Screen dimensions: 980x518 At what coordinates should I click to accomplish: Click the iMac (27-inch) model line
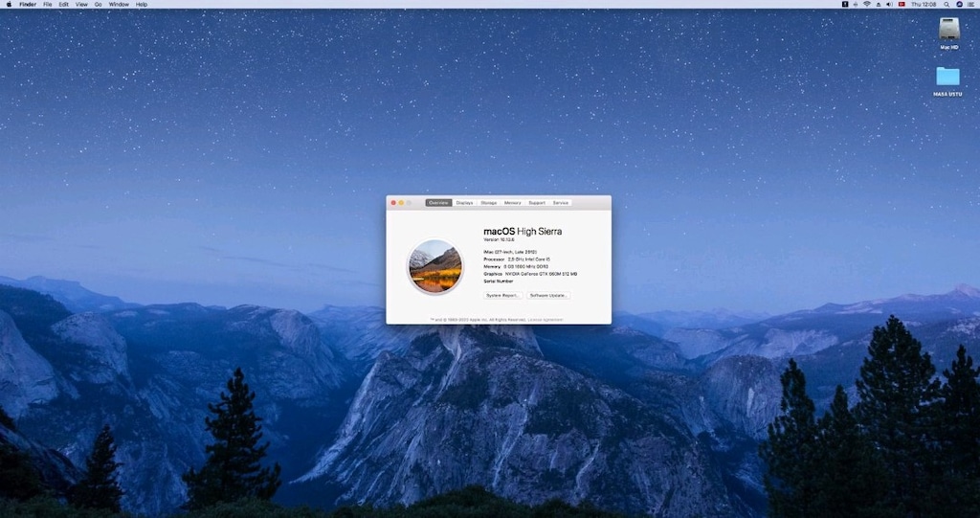click(510, 252)
